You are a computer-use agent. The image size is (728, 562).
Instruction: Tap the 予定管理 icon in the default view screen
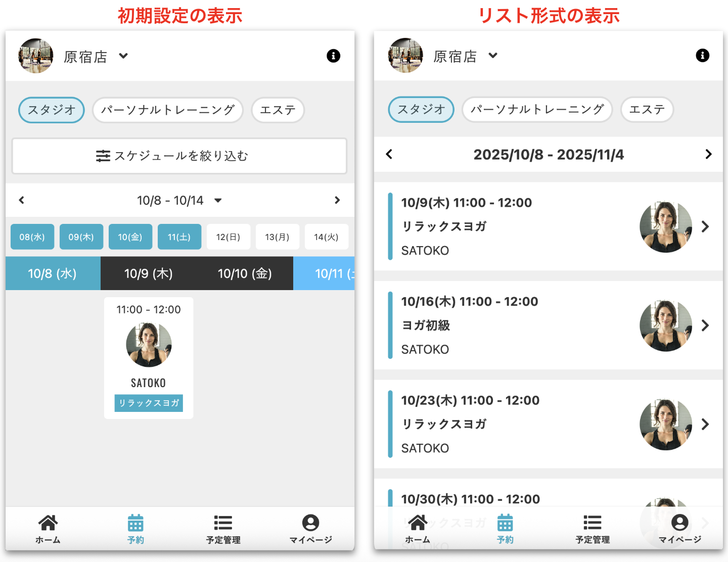pyautogui.click(x=223, y=529)
